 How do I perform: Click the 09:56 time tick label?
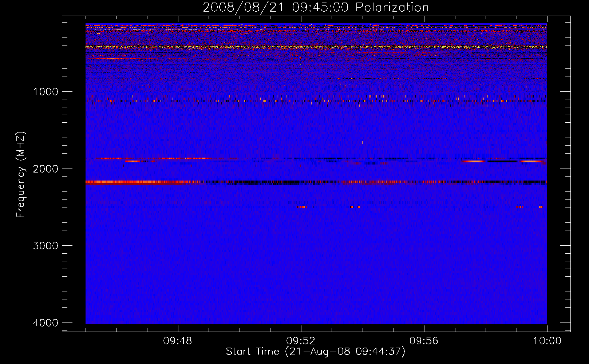424,341
